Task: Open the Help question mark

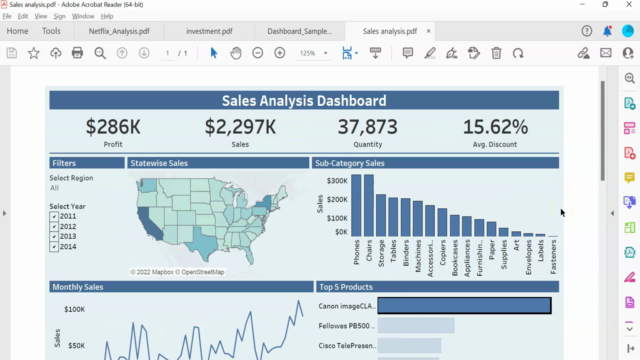Action: (x=587, y=31)
